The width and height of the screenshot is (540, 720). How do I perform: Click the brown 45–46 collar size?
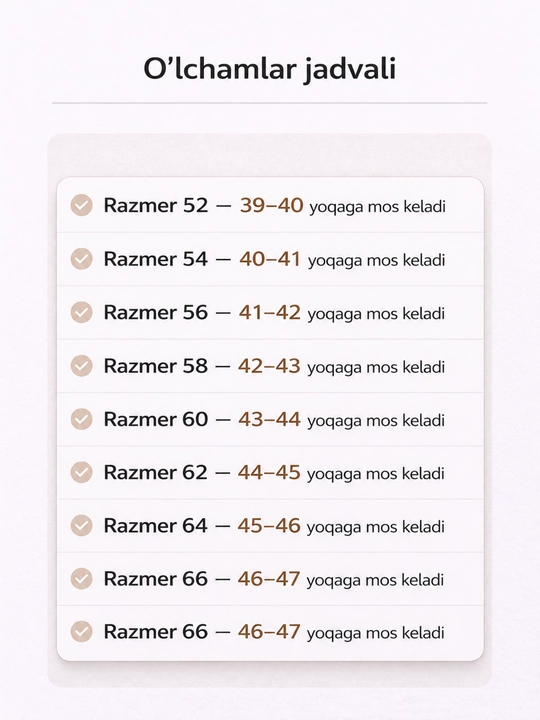click(x=269, y=526)
